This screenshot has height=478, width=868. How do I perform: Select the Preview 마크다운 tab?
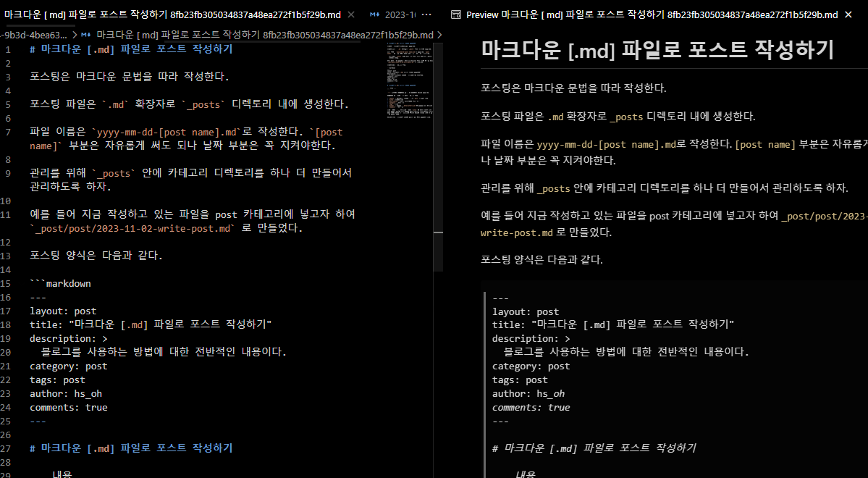coord(644,15)
